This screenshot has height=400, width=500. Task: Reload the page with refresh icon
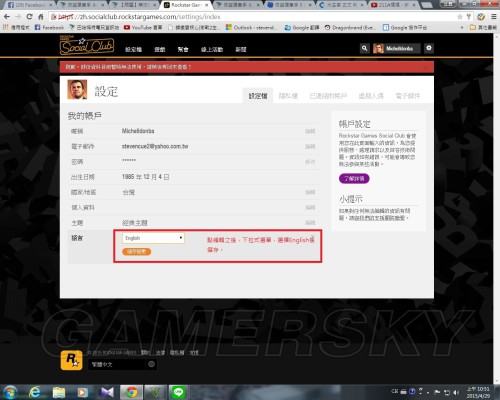click(29, 16)
